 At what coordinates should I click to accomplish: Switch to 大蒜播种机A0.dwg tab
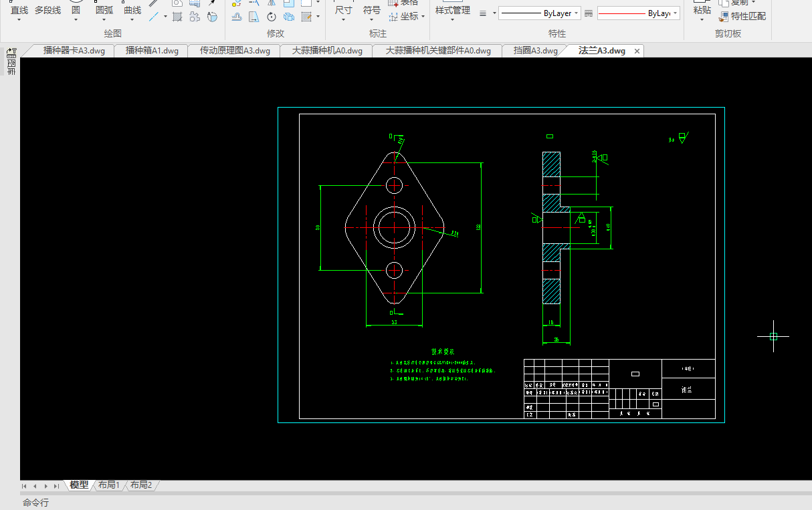(327, 51)
